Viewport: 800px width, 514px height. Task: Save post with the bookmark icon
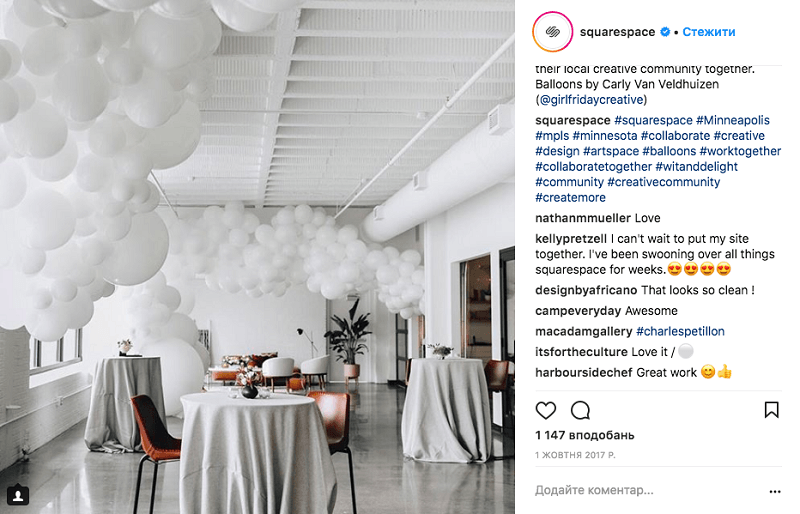pyautogui.click(x=771, y=409)
